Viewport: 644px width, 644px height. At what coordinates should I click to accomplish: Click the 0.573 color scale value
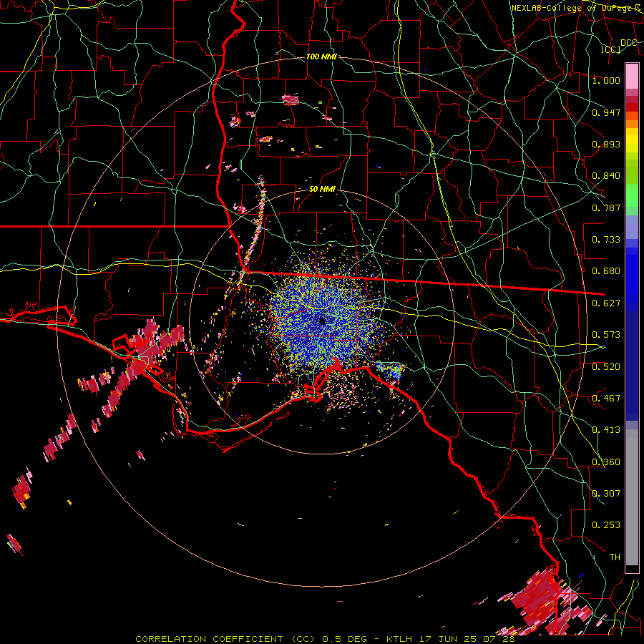click(606, 335)
